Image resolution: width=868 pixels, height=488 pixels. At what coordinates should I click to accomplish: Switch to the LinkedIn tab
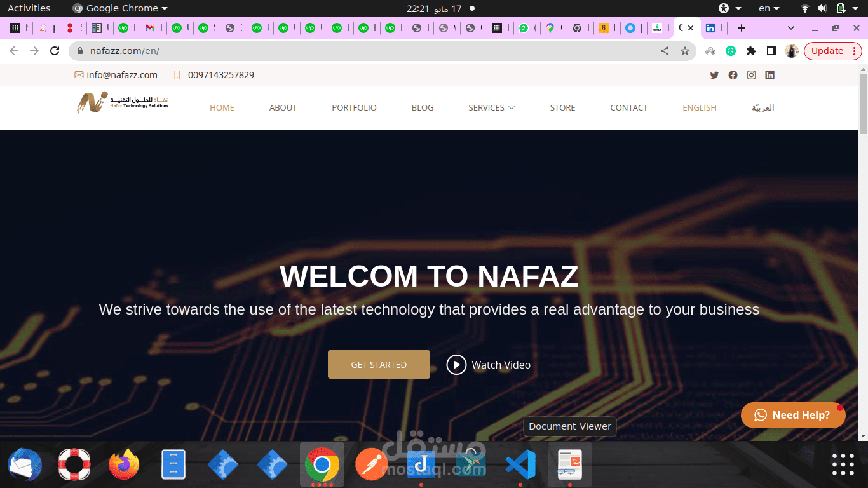click(x=714, y=28)
